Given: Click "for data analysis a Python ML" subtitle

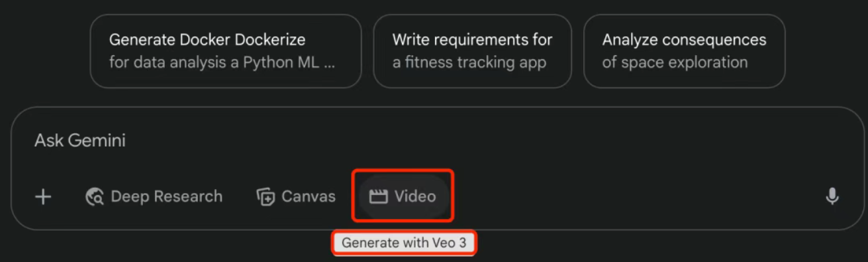Looking at the screenshot, I should [x=222, y=63].
